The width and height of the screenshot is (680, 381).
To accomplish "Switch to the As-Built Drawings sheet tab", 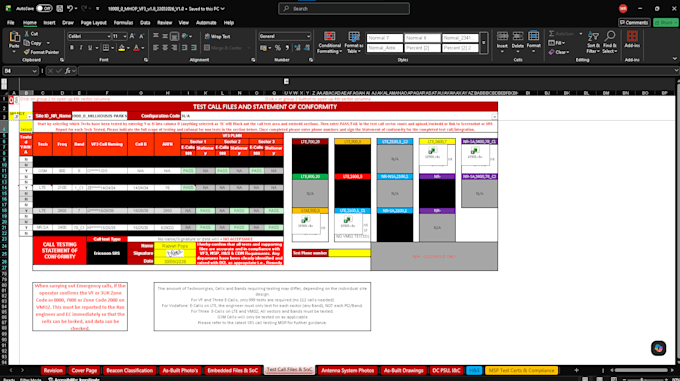I will (403, 371).
